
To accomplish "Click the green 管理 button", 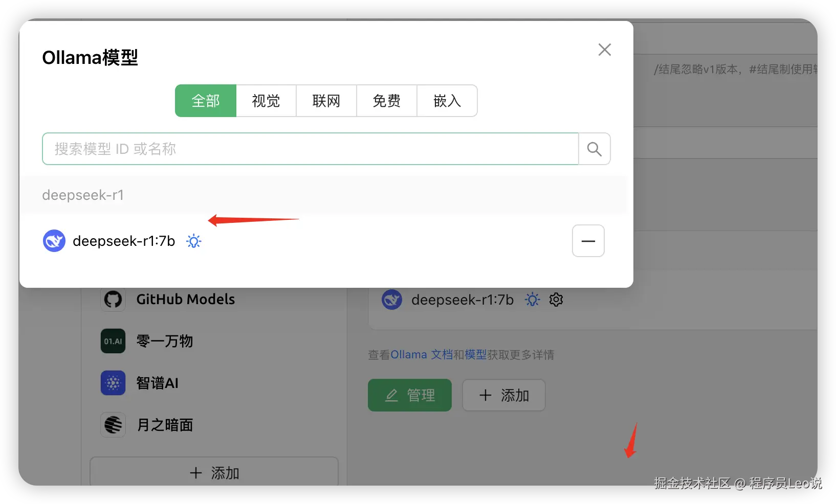I will 410,395.
